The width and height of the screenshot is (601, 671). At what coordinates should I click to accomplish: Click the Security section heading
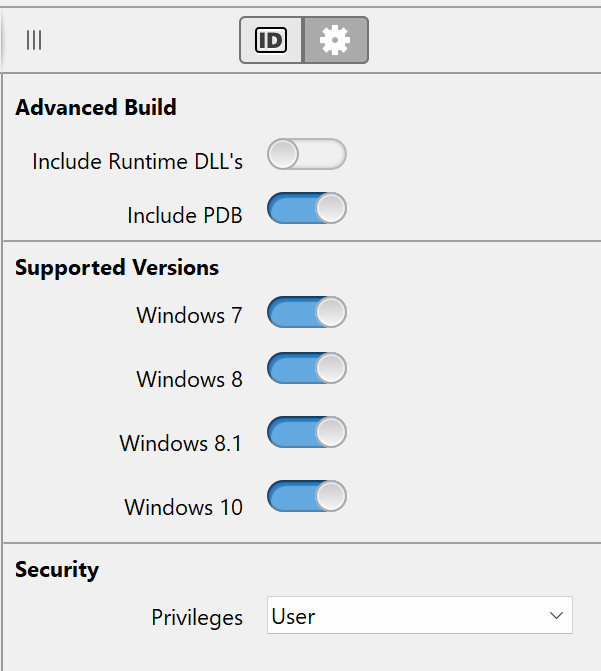[x=57, y=570]
